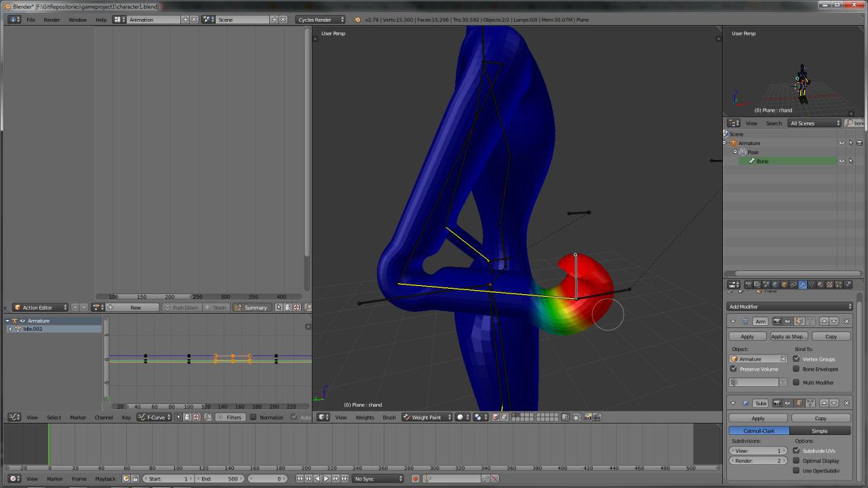Adjust the View subdivisions field
868x488 pixels.
click(758, 451)
